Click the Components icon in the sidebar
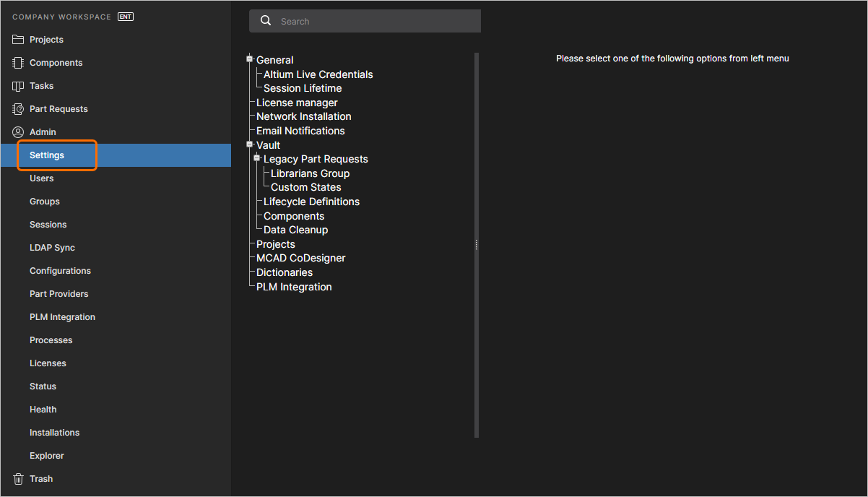This screenshot has width=868, height=497. point(17,62)
